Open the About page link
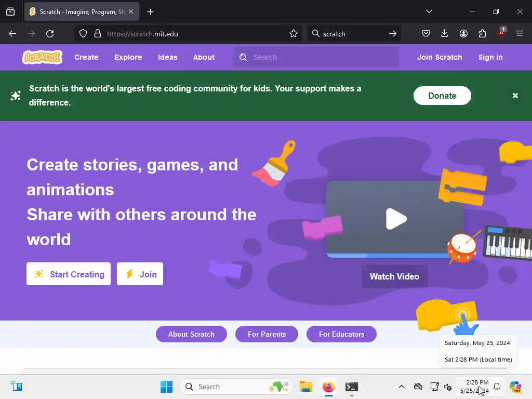532x399 pixels. [x=204, y=57]
